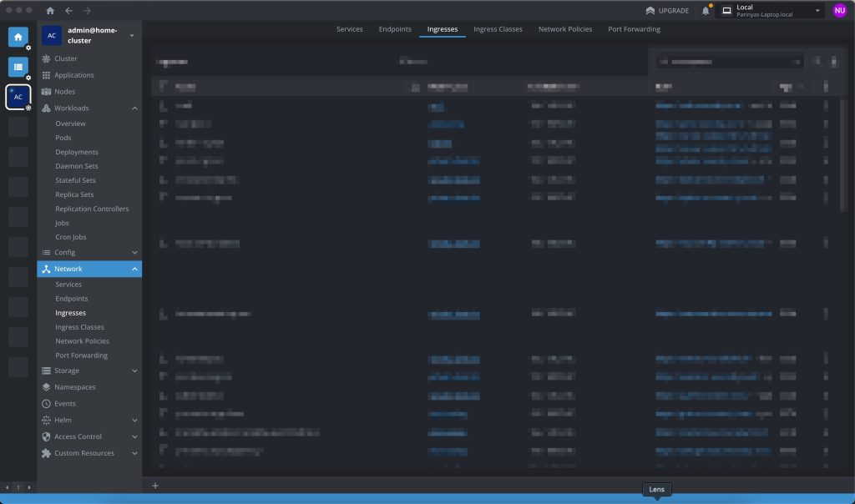Click the UPGRADE button
Viewport: 855px width, 504px height.
click(667, 11)
